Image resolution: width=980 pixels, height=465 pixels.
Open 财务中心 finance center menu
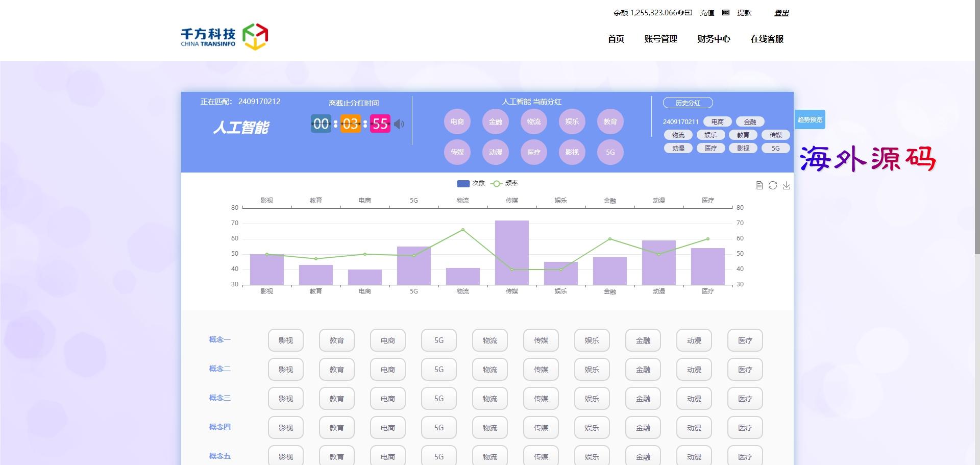(x=714, y=39)
